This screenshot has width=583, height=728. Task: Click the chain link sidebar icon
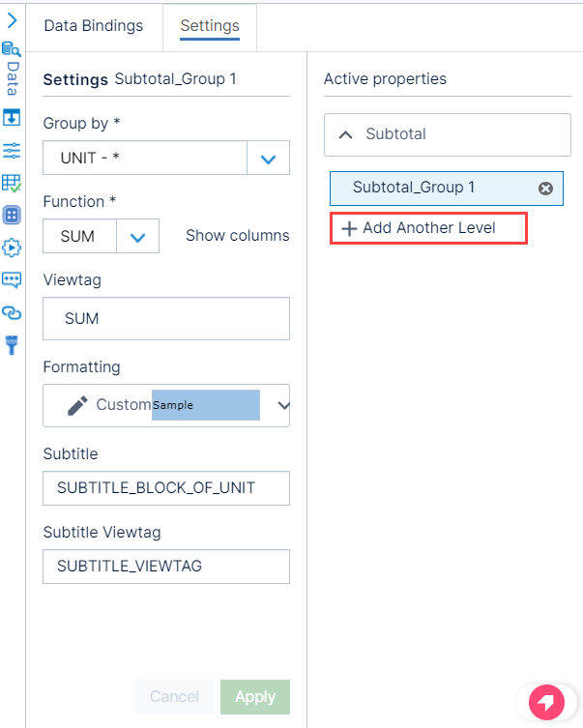(12, 313)
